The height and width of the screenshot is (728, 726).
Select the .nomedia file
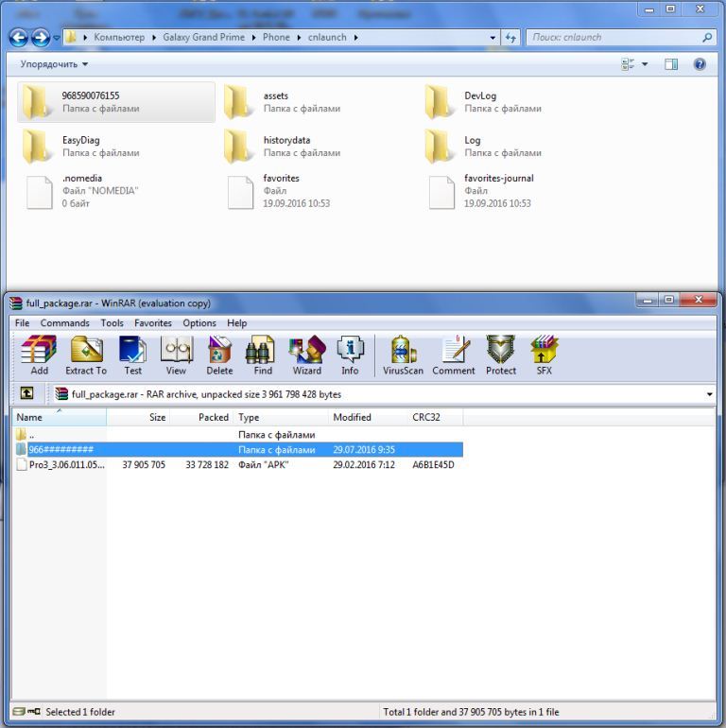(x=81, y=191)
